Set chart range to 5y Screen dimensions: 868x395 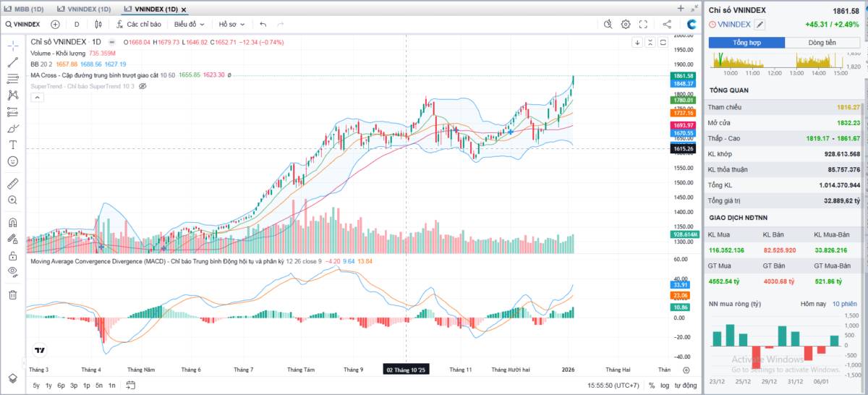(x=36, y=385)
